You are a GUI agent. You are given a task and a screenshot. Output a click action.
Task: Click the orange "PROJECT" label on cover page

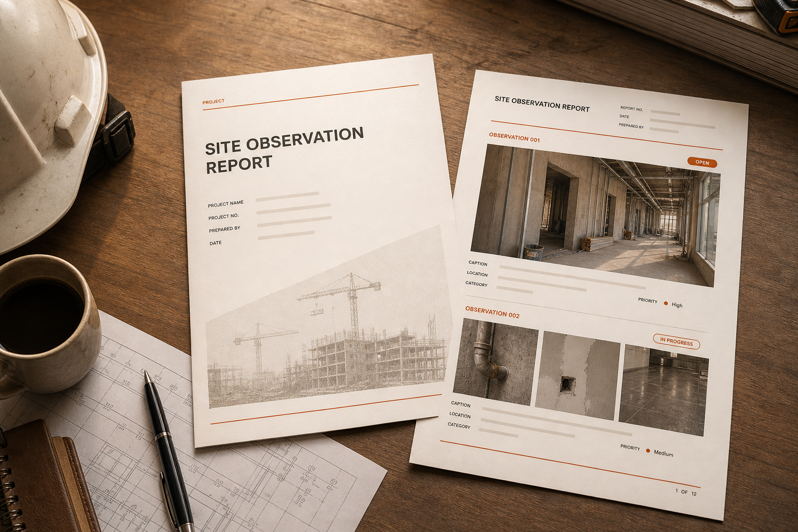tap(214, 102)
